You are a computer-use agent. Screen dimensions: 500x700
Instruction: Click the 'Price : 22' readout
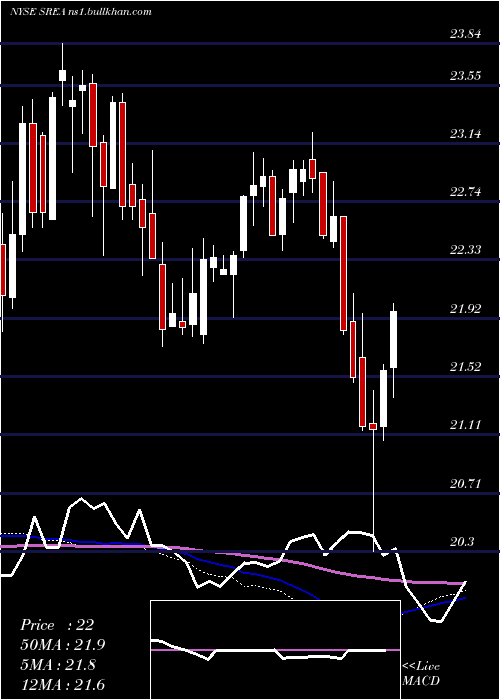(x=57, y=625)
